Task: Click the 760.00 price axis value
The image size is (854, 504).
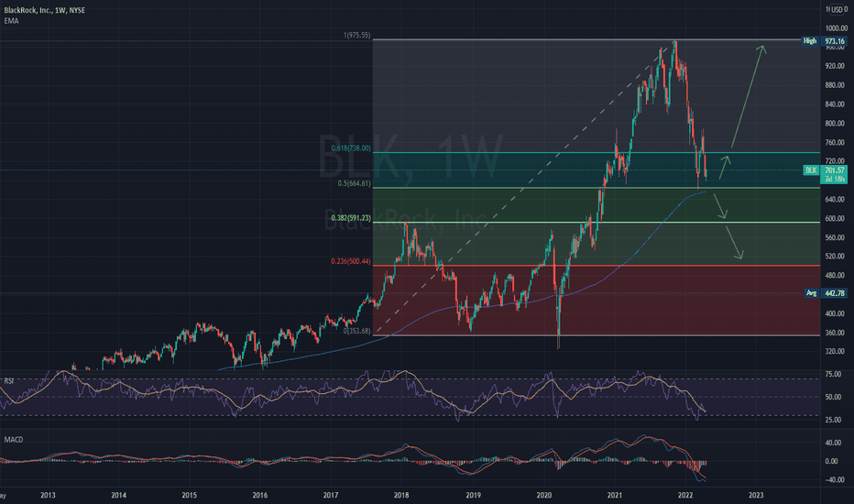Action: pyautogui.click(x=835, y=143)
